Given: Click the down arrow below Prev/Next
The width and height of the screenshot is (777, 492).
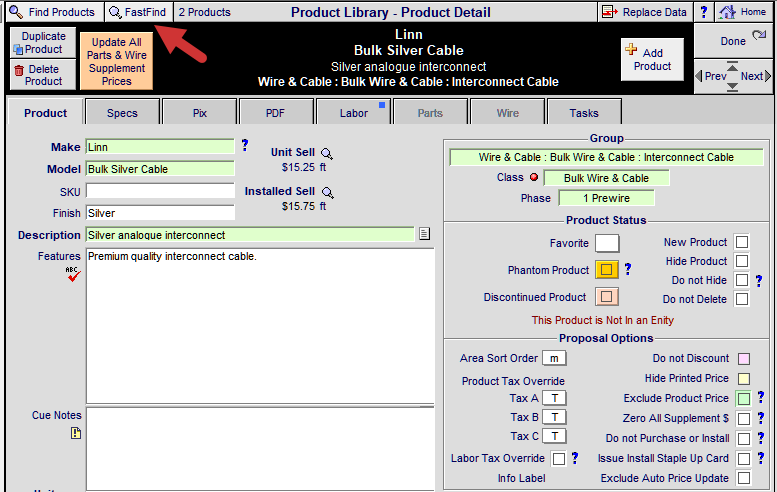Looking at the screenshot, I should 732,87.
